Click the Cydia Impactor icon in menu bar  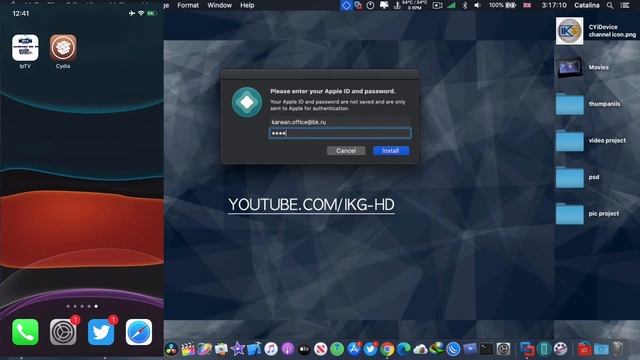[346, 5]
